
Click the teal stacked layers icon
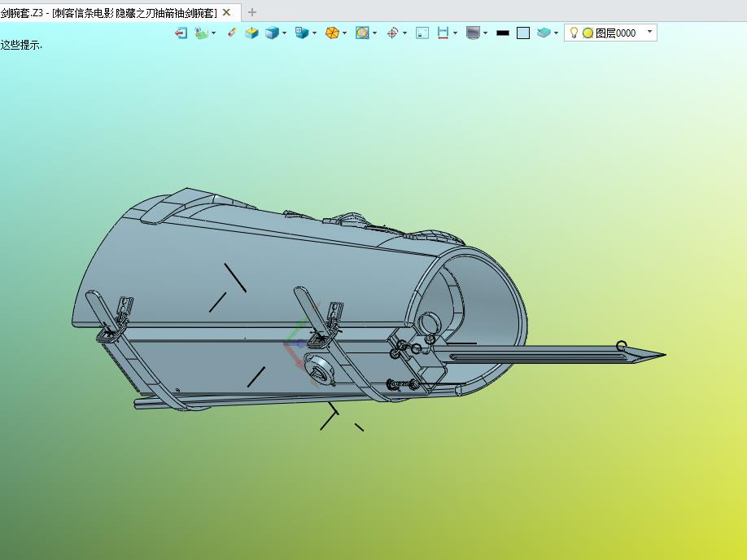tap(544, 33)
